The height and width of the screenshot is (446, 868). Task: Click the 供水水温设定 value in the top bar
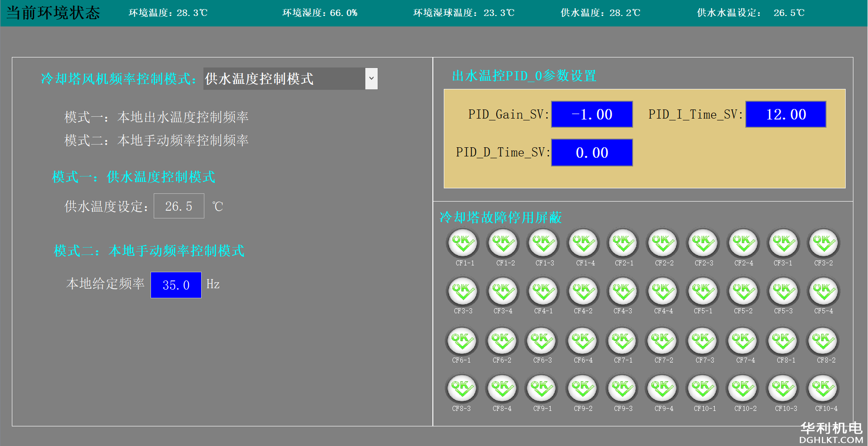pos(789,13)
